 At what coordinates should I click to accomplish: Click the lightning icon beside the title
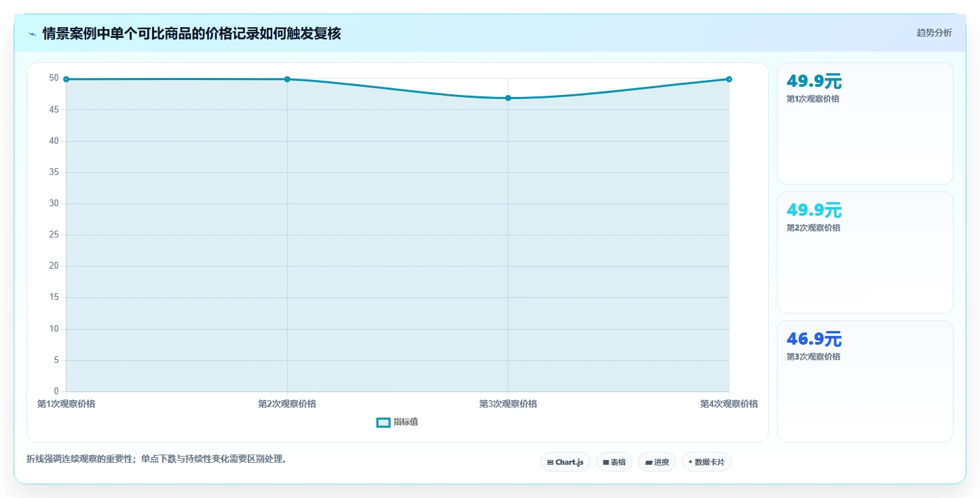click(33, 34)
